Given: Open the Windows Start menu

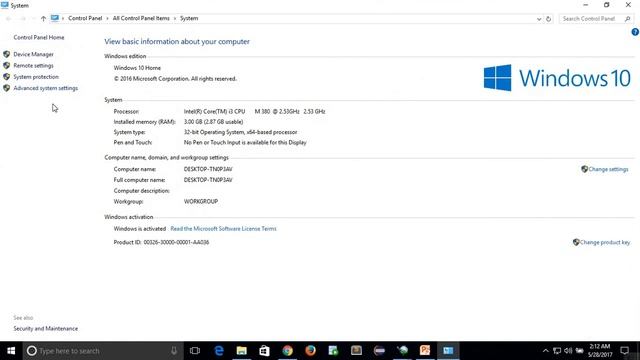Looking at the screenshot, I should 11,351.
